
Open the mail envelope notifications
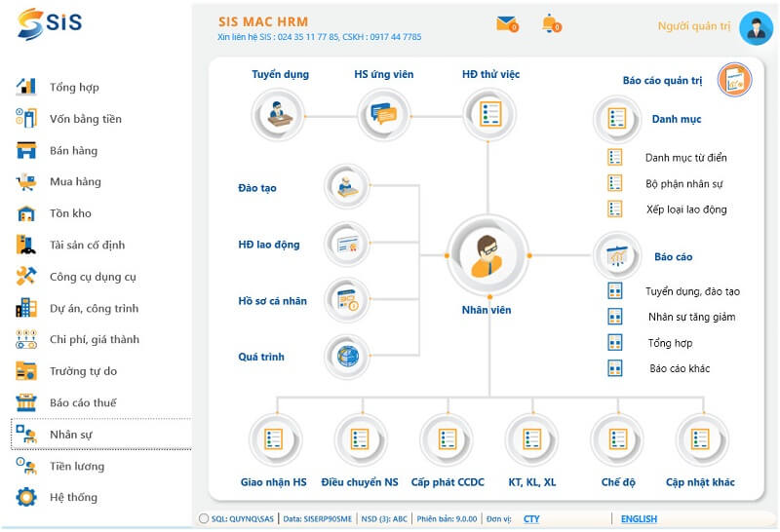pyautogui.click(x=507, y=23)
